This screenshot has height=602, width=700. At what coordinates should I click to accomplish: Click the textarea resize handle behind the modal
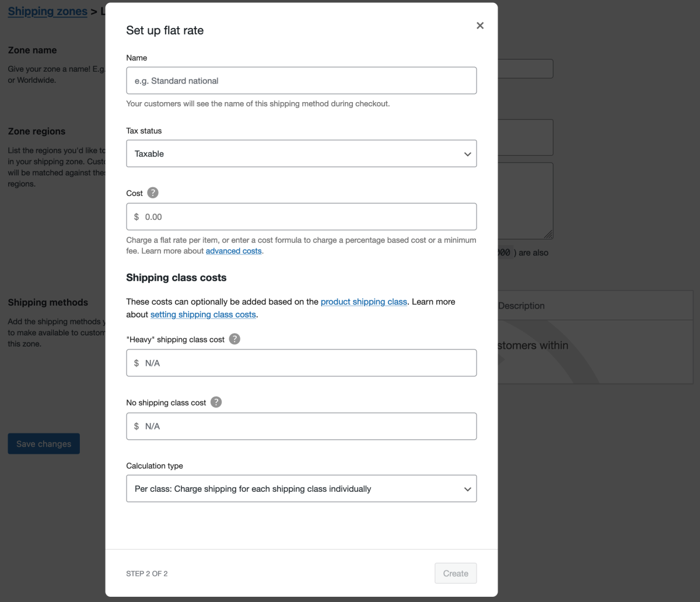coord(549,235)
